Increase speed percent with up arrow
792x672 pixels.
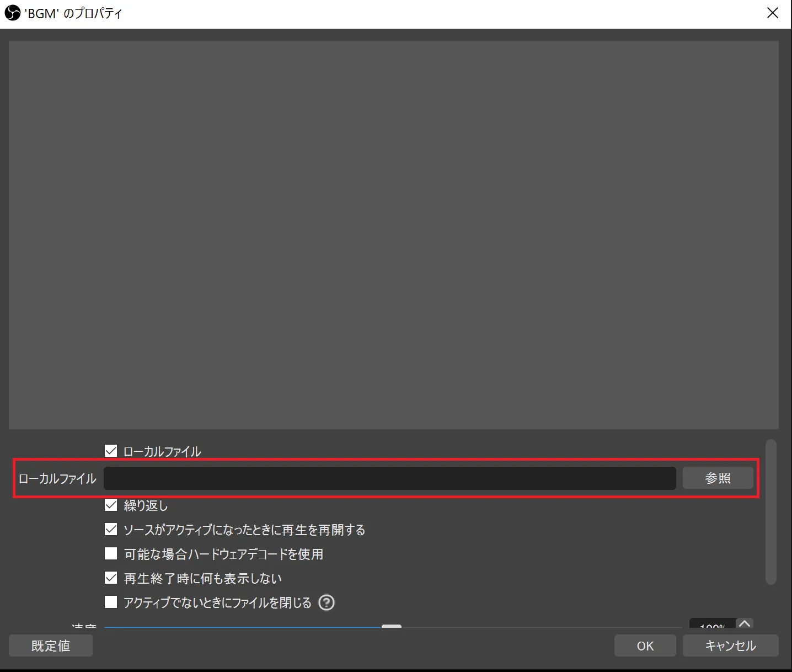click(745, 623)
